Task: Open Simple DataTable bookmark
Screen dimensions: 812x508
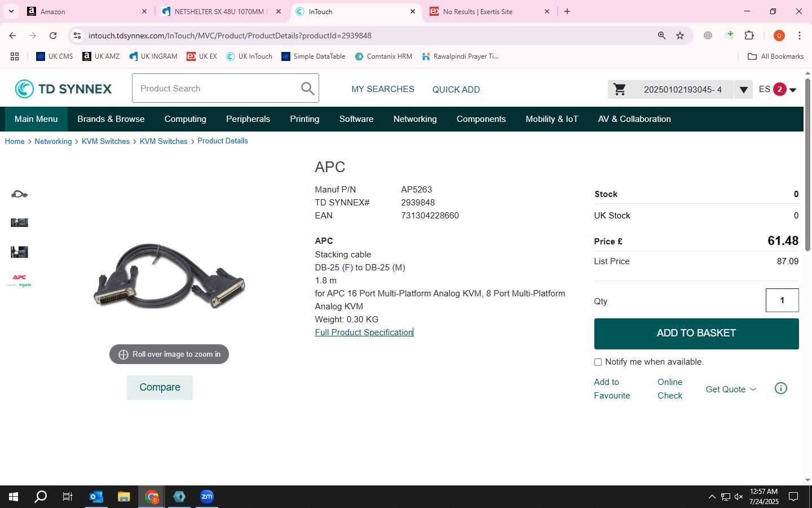Action: 313,56
